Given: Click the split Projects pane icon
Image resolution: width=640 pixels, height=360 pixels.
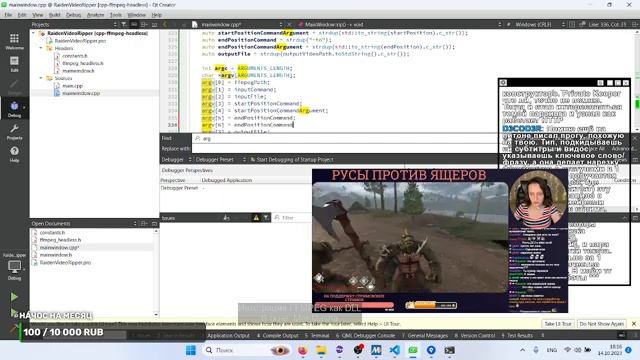Looking at the screenshot, I should (x=144, y=24).
